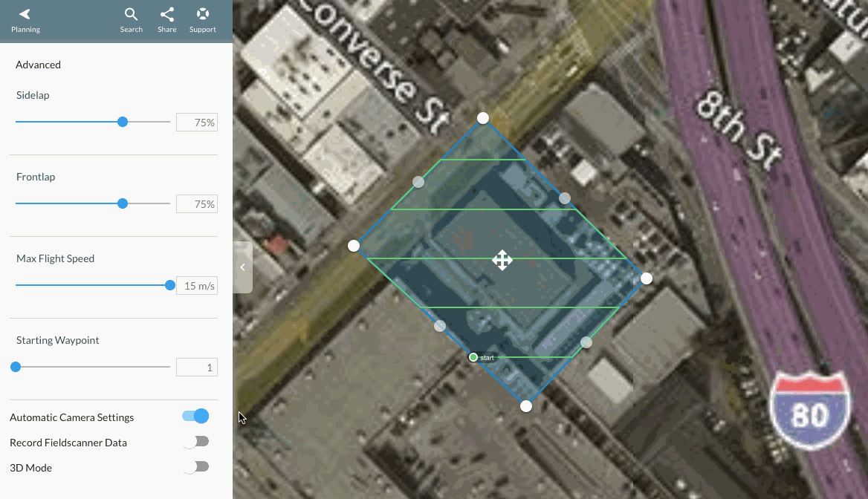Click the Max Flight Speed slider handle
The width and height of the screenshot is (868, 499).
(170, 285)
